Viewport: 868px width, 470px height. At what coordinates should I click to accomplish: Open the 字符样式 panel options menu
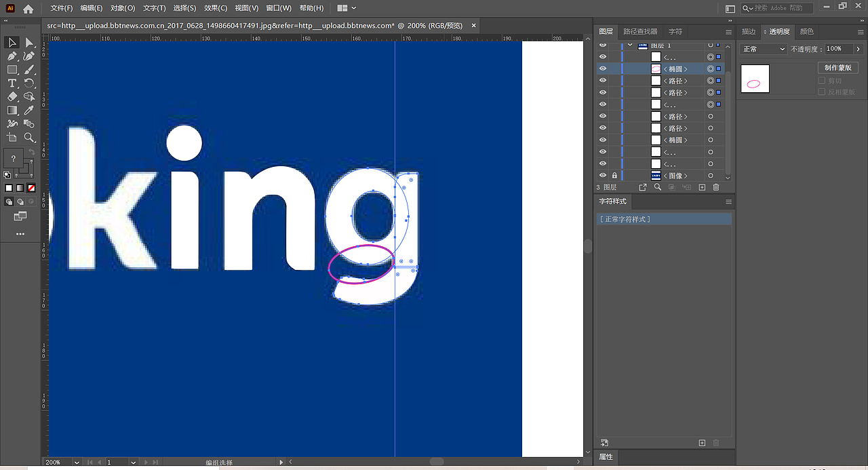click(728, 202)
